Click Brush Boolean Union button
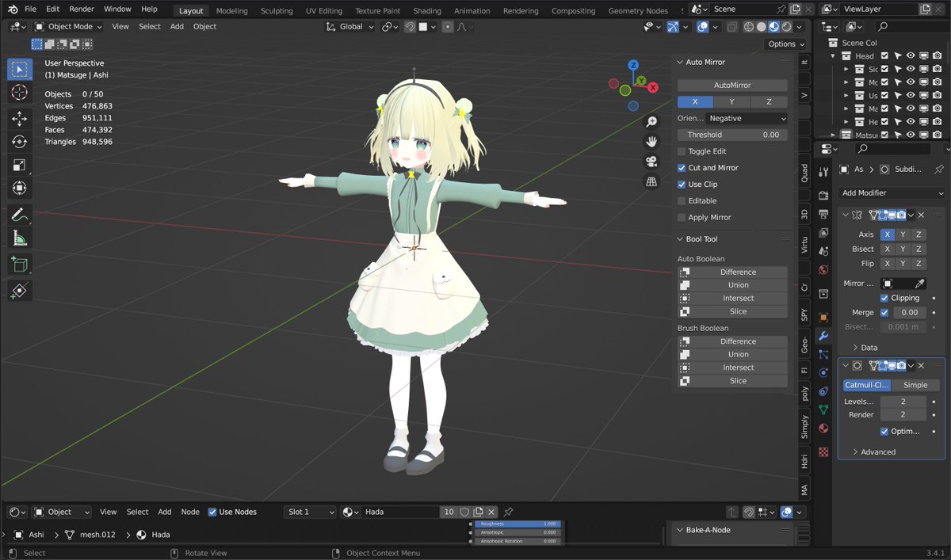Viewport: 951px width, 560px height. pos(732,355)
